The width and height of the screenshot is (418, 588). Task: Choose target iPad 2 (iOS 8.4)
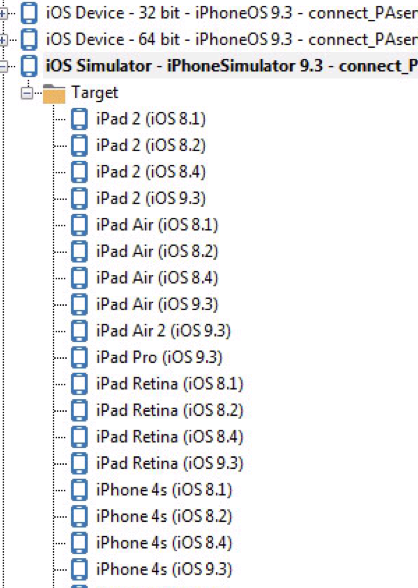(151, 172)
